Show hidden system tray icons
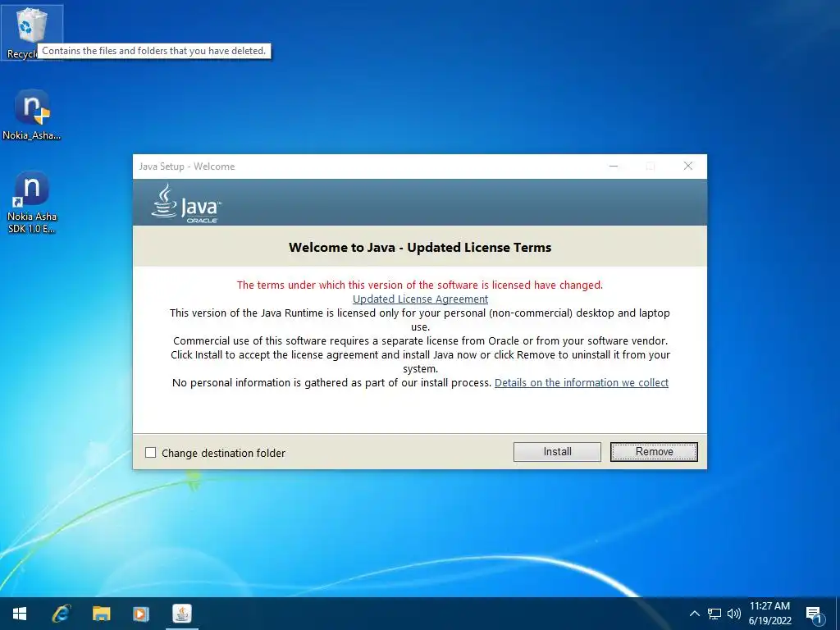Viewport: 840px width, 630px height. 694,614
